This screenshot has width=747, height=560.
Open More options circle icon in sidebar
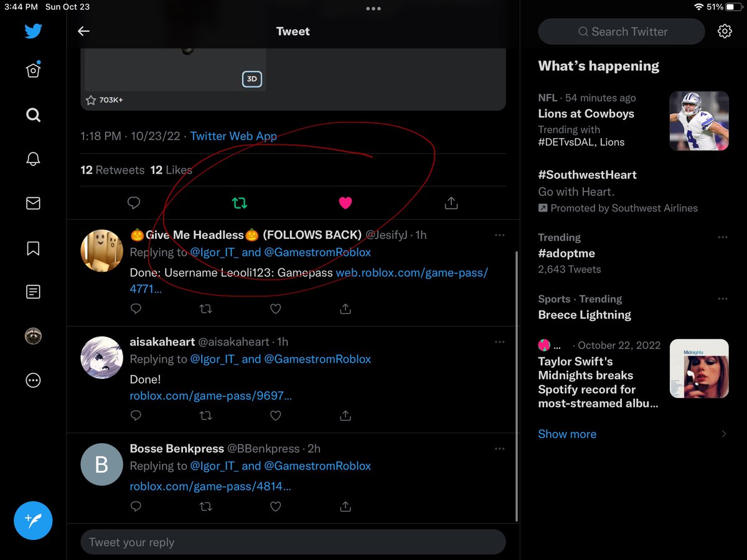[x=33, y=380]
